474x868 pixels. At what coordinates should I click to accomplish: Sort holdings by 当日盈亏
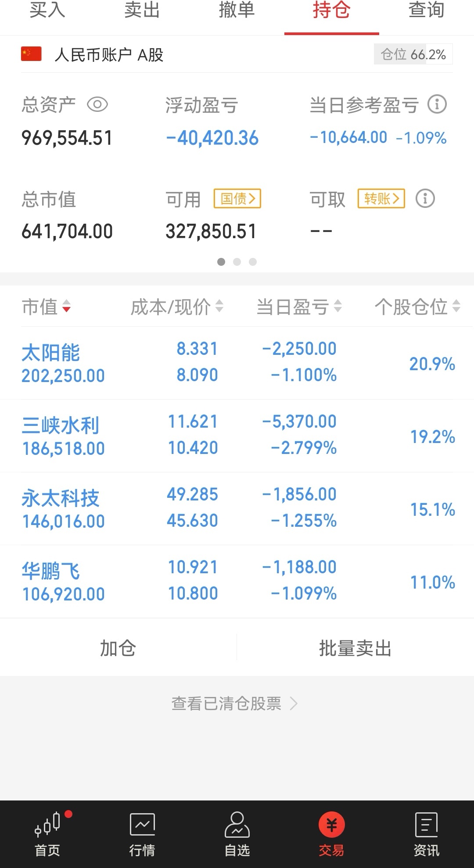[x=299, y=307]
